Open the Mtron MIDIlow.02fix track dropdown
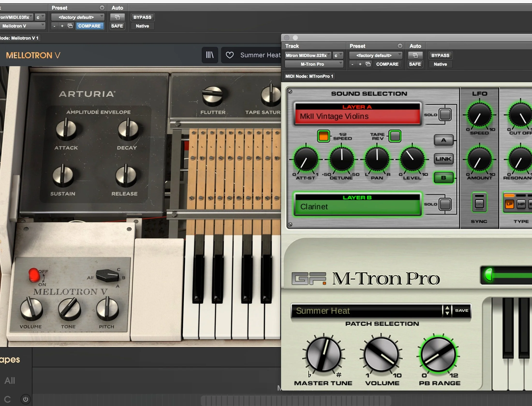 308,55
